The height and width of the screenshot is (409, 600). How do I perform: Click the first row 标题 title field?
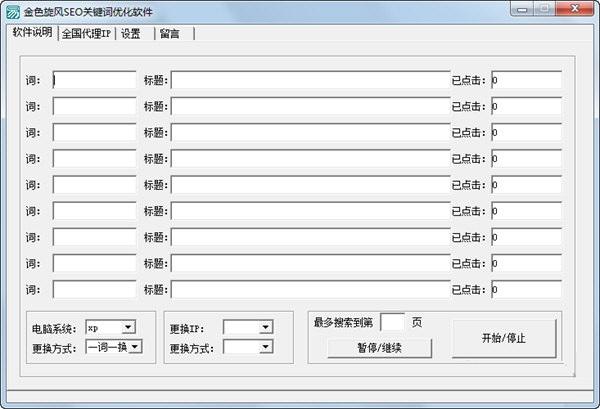coord(310,80)
